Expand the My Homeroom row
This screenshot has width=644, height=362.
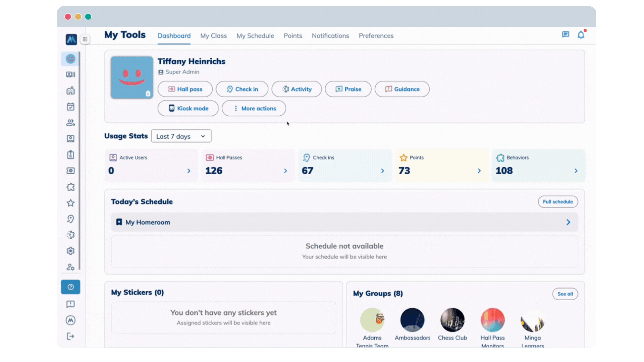coord(568,222)
